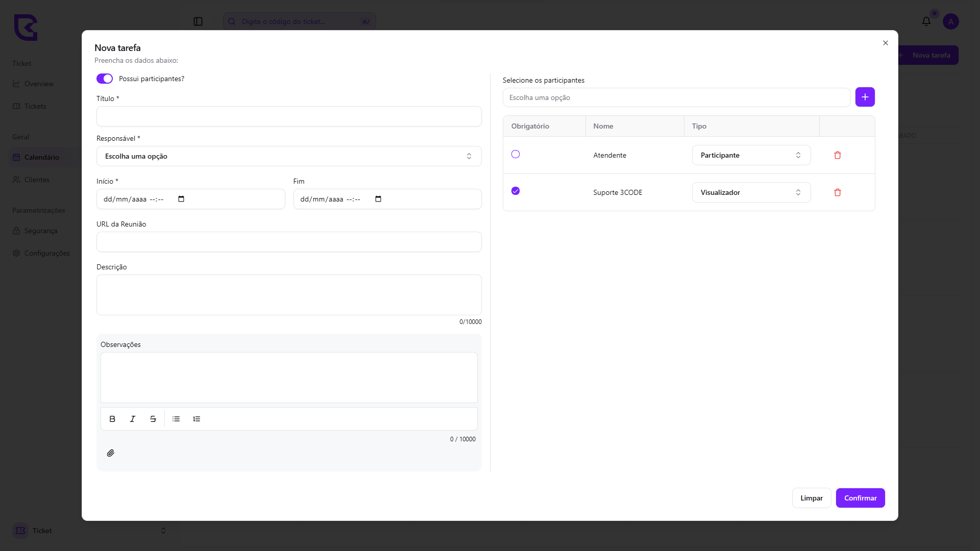
Task: Open the Início date picker calendar icon
Action: [x=181, y=199]
